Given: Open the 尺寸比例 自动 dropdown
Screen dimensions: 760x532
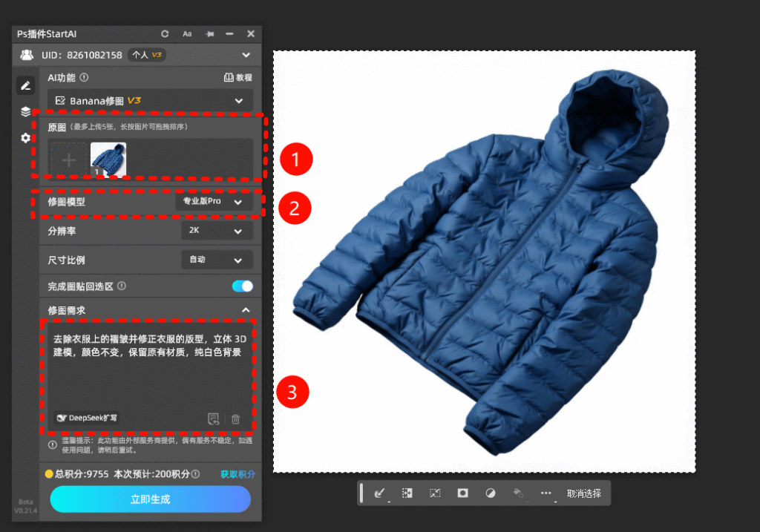Looking at the screenshot, I should tap(217, 260).
